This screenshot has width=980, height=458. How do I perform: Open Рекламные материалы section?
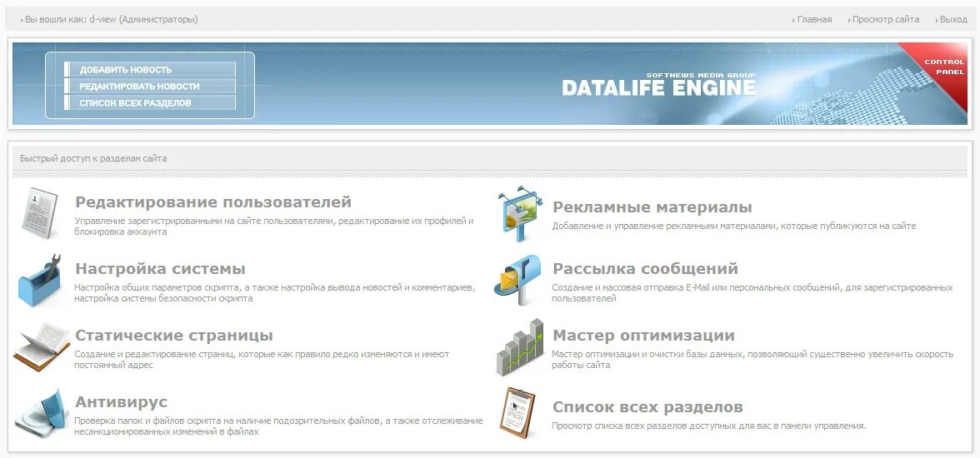652,207
